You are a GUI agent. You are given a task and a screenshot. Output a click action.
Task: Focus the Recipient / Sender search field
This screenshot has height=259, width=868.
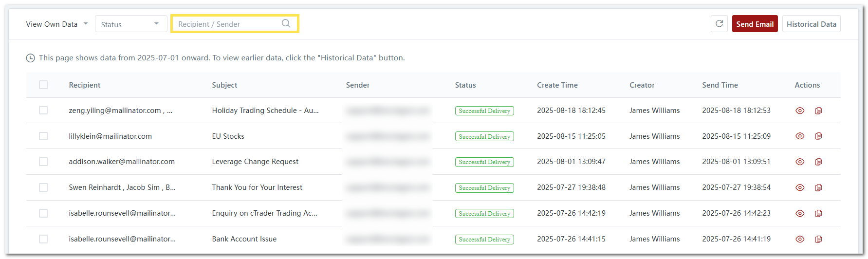pyautogui.click(x=226, y=24)
